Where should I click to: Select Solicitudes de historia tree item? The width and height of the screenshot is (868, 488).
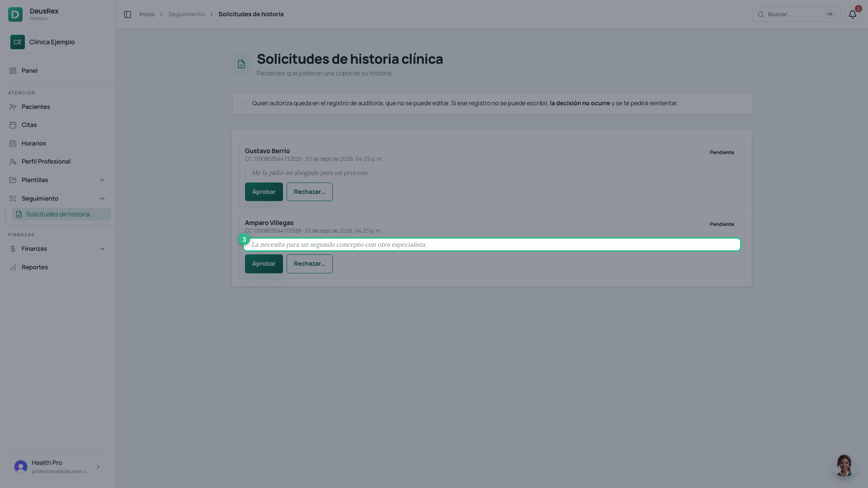(61, 215)
